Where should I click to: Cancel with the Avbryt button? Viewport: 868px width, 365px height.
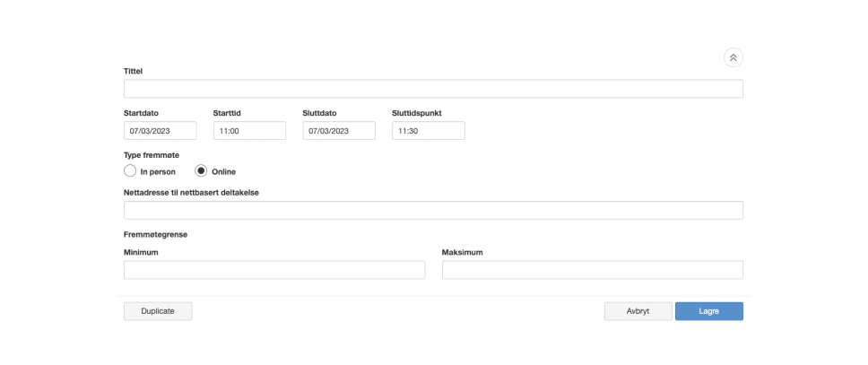tap(638, 311)
